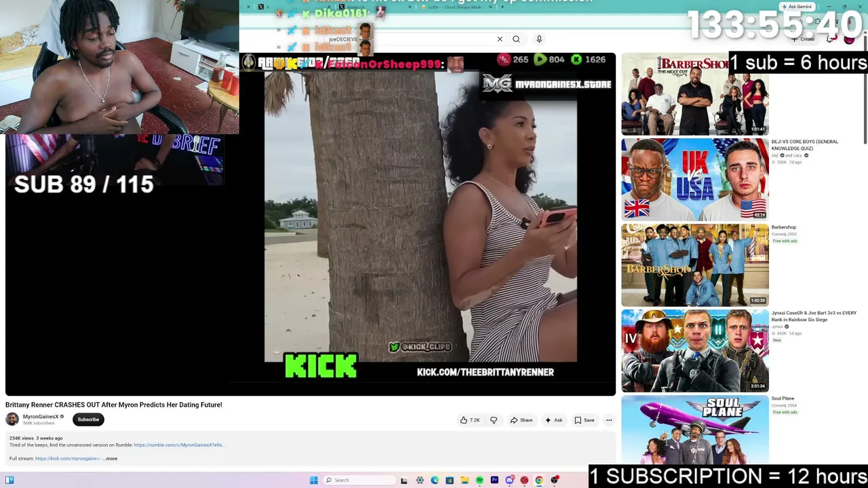Open the Widgets button on the taskbar
Viewport: 868px width, 488px height.
[x=9, y=480]
